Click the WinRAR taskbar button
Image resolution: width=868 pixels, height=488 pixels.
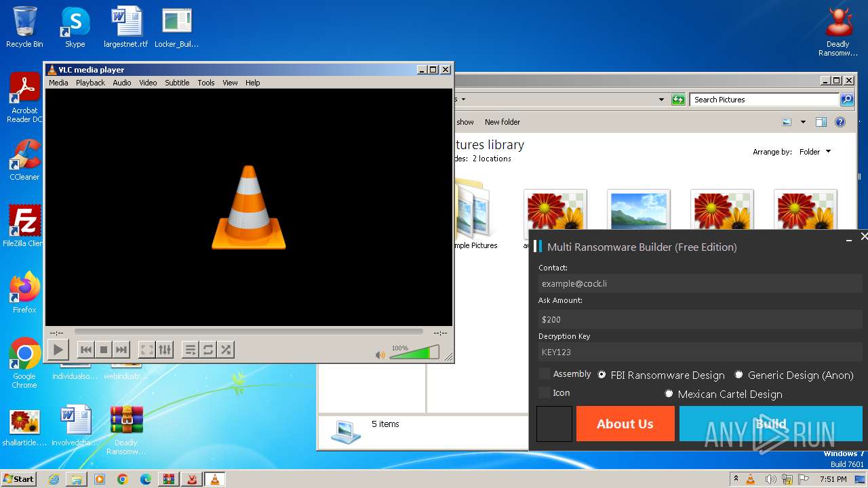169,479
